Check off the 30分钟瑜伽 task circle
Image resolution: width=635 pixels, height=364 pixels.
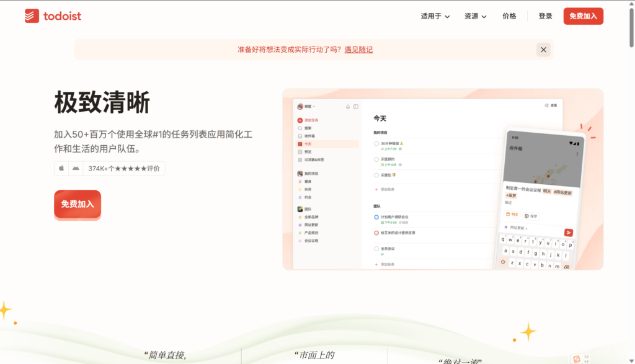377,143
